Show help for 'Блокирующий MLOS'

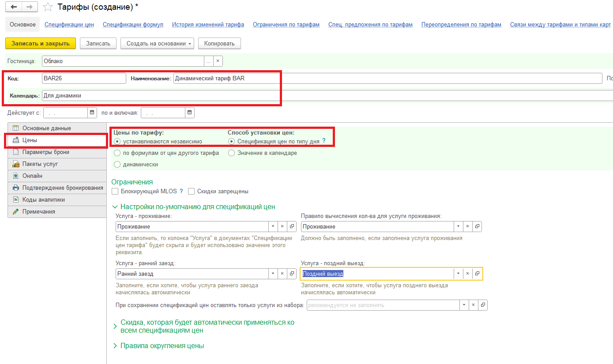(x=181, y=191)
